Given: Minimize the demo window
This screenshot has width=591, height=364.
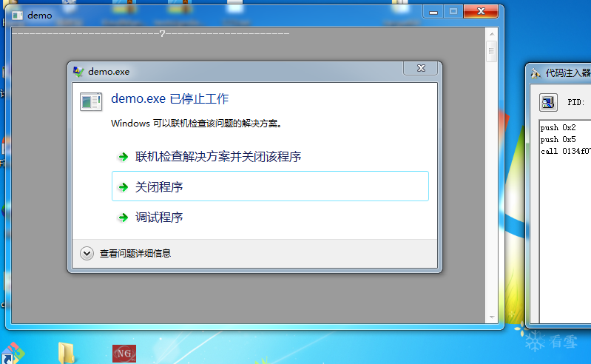Looking at the screenshot, I should 433,12.
